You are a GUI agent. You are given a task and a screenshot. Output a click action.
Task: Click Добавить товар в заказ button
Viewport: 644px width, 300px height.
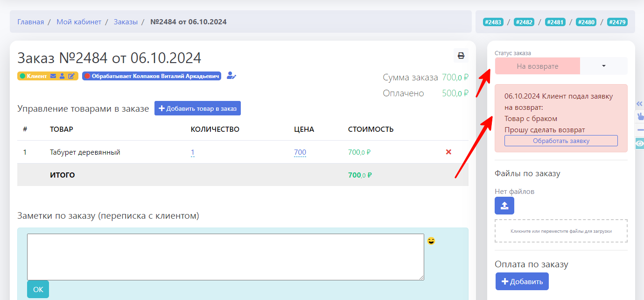[197, 108]
